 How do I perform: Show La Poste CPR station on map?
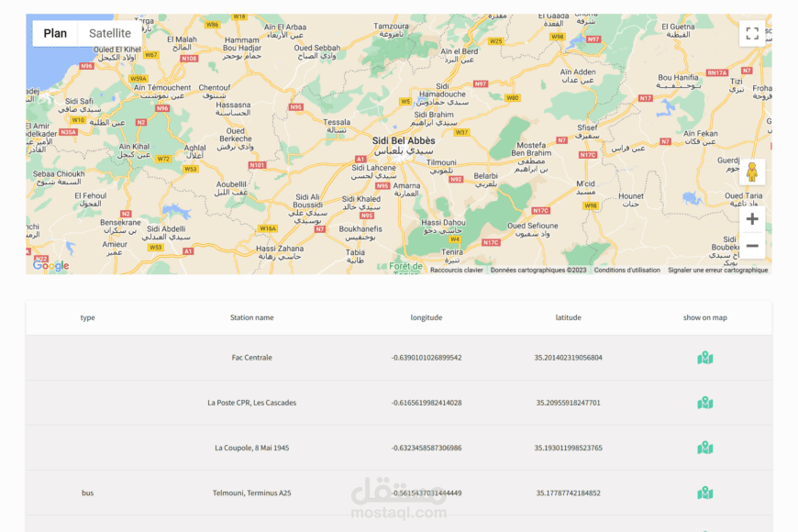(x=704, y=403)
